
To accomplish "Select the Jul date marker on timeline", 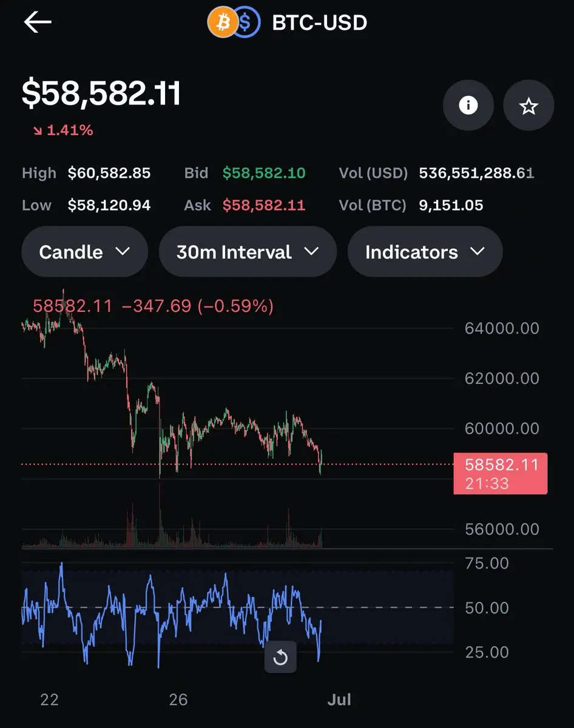I will [x=339, y=699].
